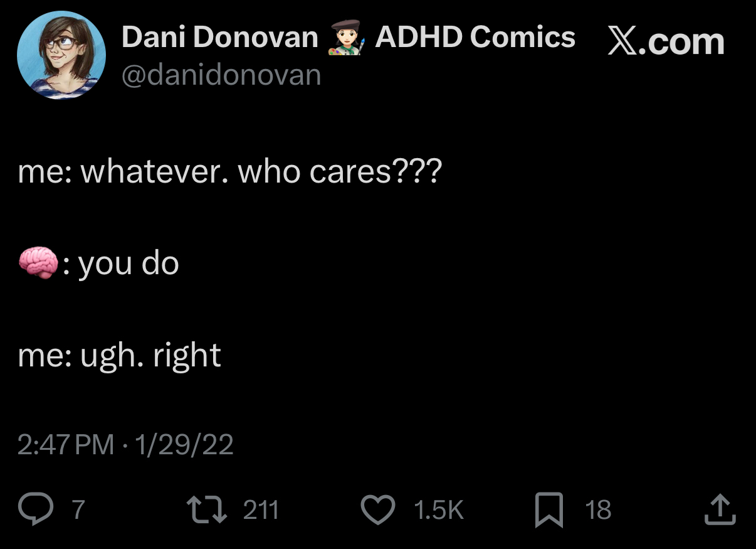Click the 1.5K likes count
Screen dimensions: 756x549
[438, 509]
